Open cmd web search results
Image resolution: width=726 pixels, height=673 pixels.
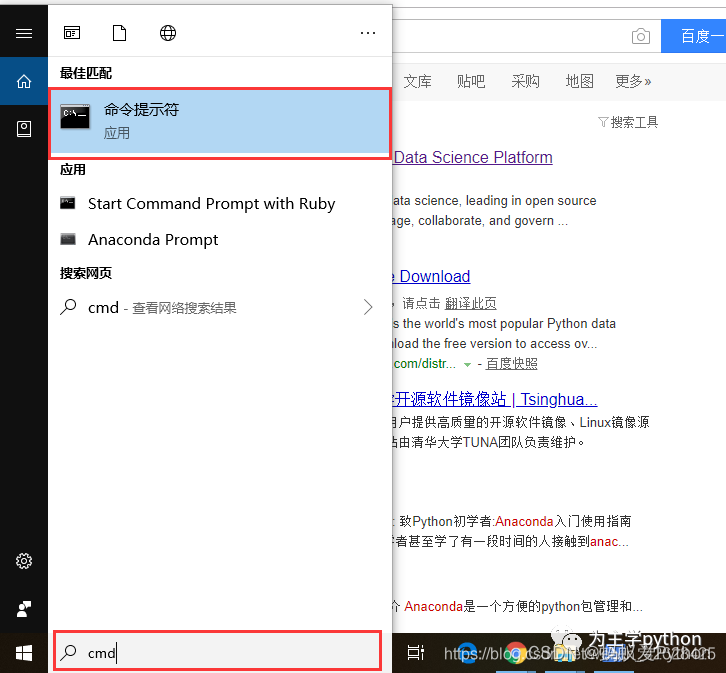(219, 307)
